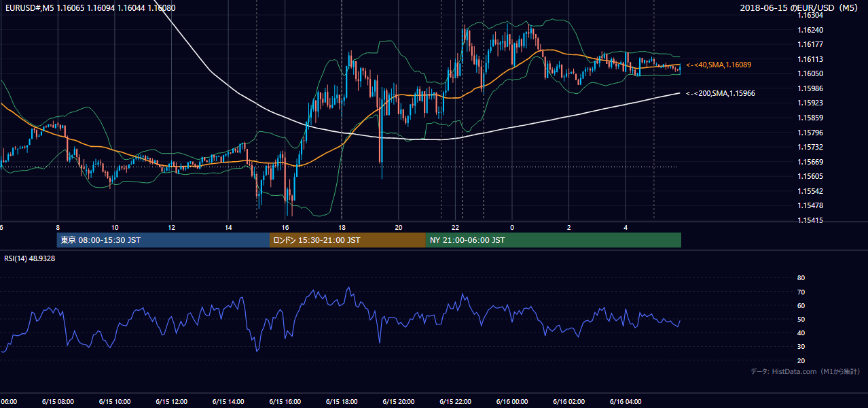The height and width of the screenshot is (408, 868).
Task: Click price axis value 1.15986
Action: [x=811, y=88]
